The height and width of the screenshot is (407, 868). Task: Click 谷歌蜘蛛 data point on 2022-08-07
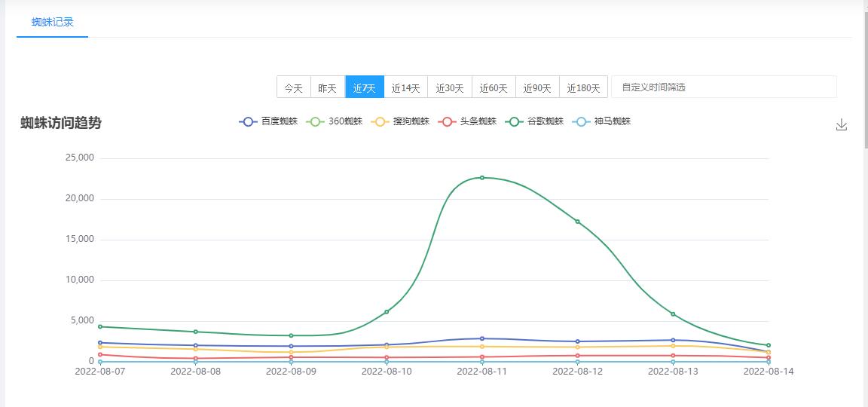(x=100, y=326)
